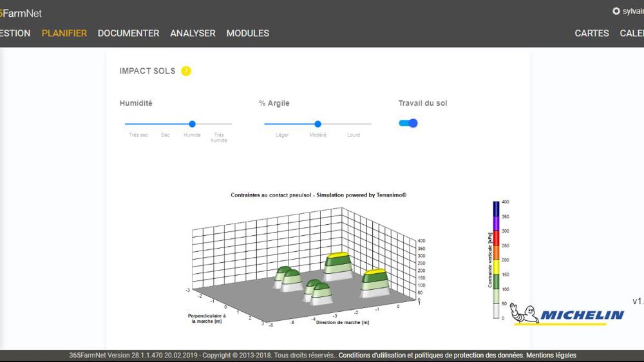Set clay level to Léger
The image size is (644, 362).
tap(282, 135)
